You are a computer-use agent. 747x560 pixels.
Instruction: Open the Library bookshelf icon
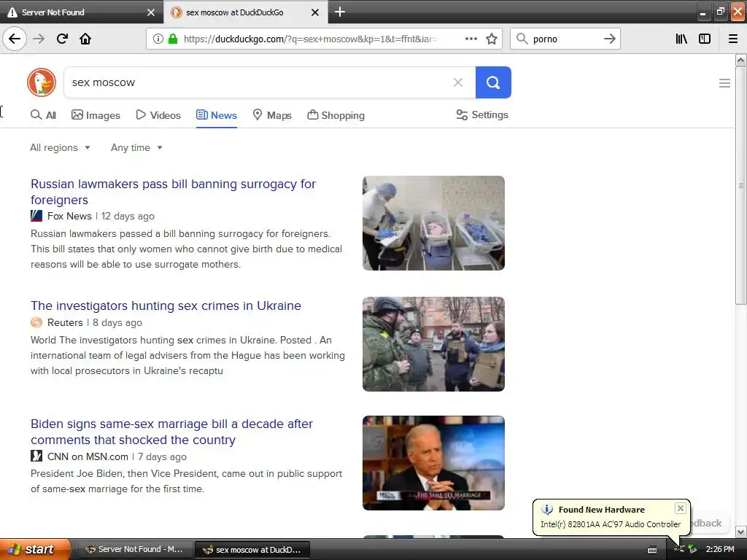681,39
